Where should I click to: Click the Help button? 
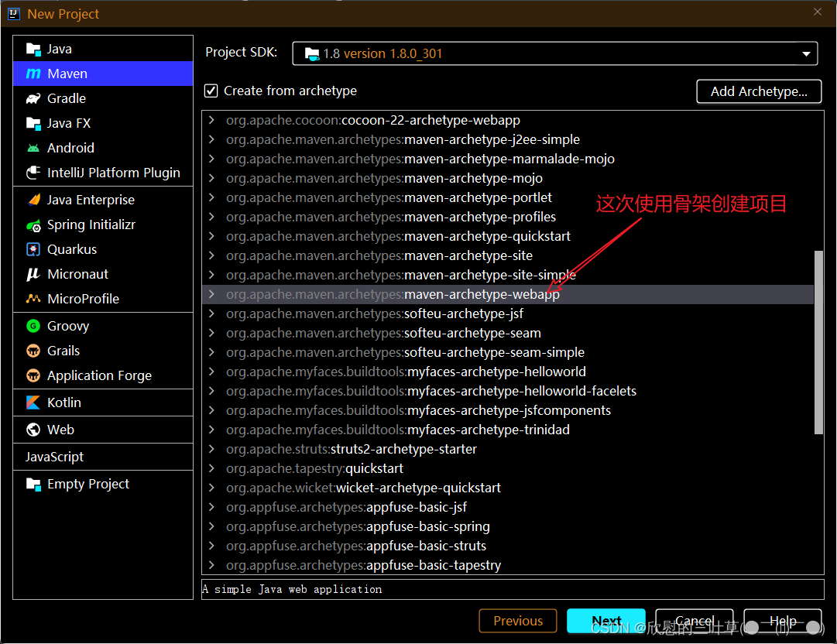pyautogui.click(x=783, y=621)
